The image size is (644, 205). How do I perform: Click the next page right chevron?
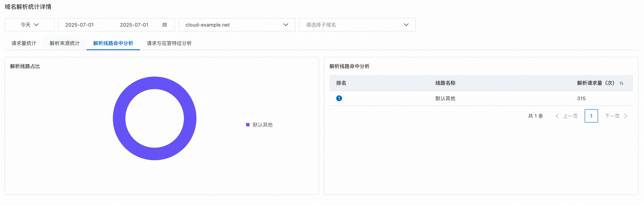(x=626, y=116)
